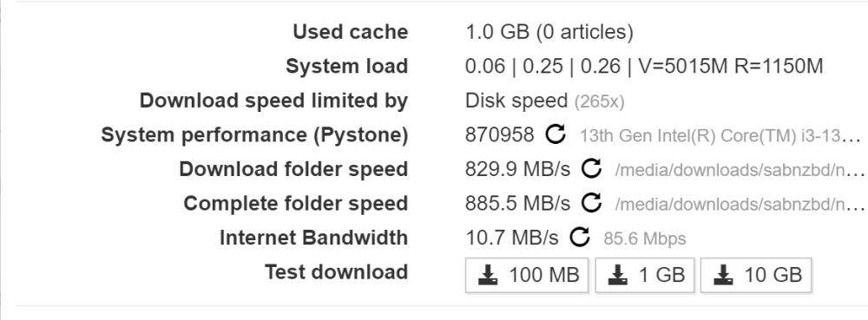Start the 10 GB test download

756,275
